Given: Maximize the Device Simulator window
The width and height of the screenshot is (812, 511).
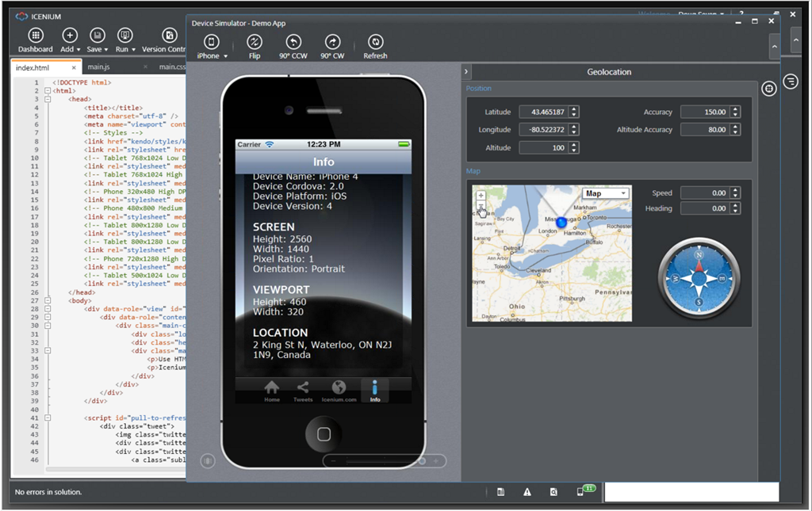Looking at the screenshot, I should [755, 21].
